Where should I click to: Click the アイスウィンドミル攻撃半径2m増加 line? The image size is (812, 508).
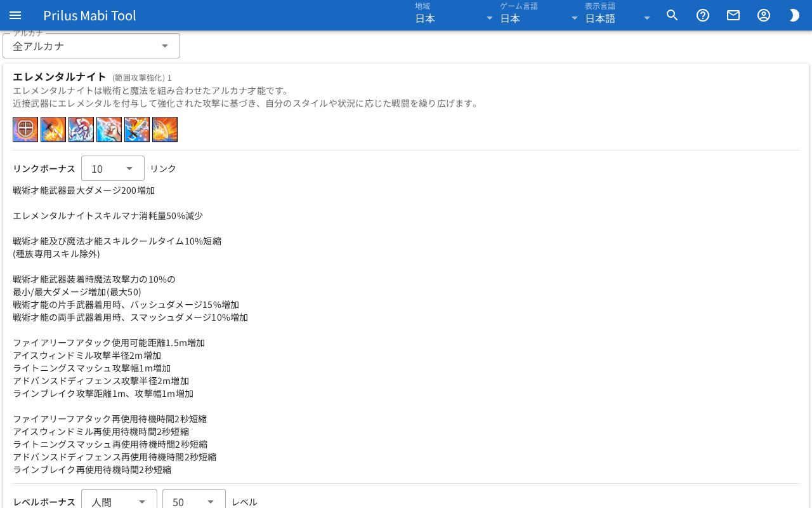pyautogui.click(x=87, y=356)
